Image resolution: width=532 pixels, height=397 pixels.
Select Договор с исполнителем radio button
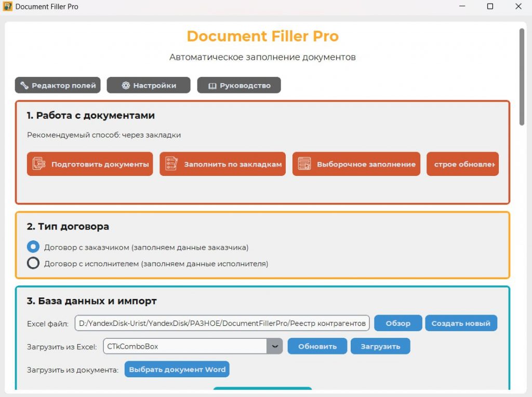(33, 264)
